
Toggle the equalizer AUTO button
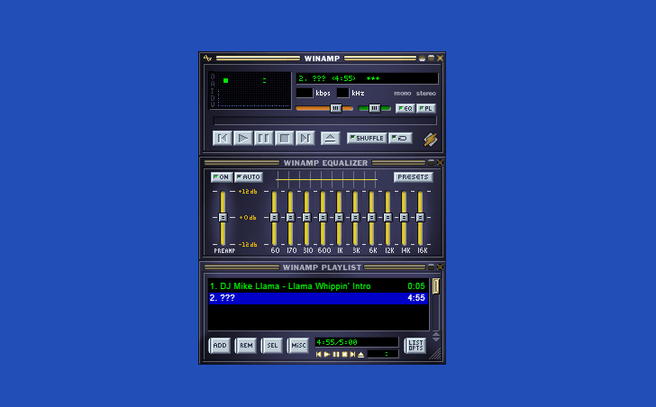click(249, 177)
